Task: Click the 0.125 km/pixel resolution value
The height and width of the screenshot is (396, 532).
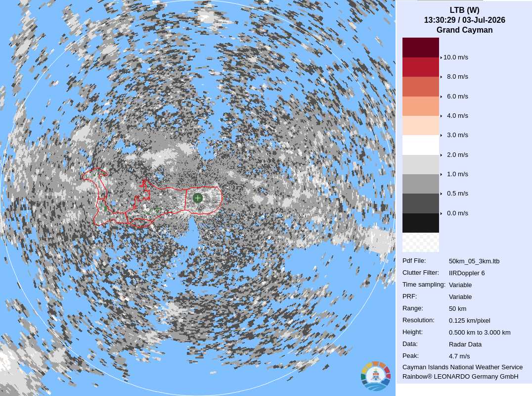Action: tap(469, 321)
